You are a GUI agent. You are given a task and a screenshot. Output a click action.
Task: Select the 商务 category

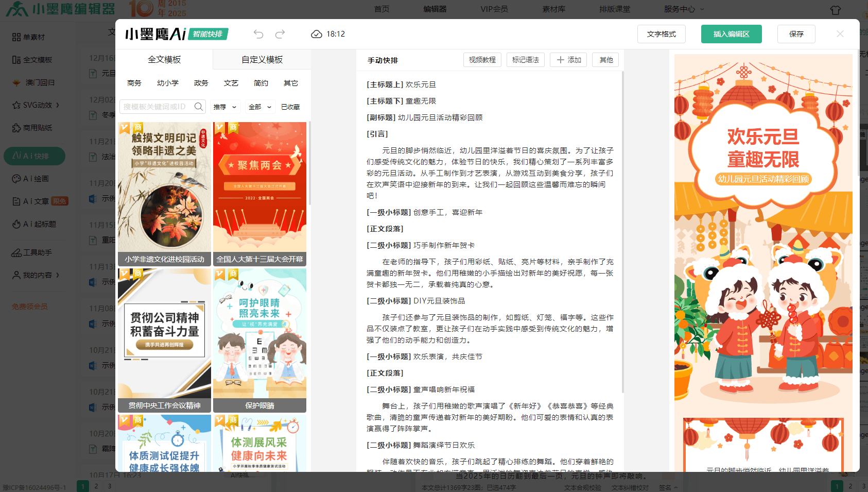(x=134, y=83)
